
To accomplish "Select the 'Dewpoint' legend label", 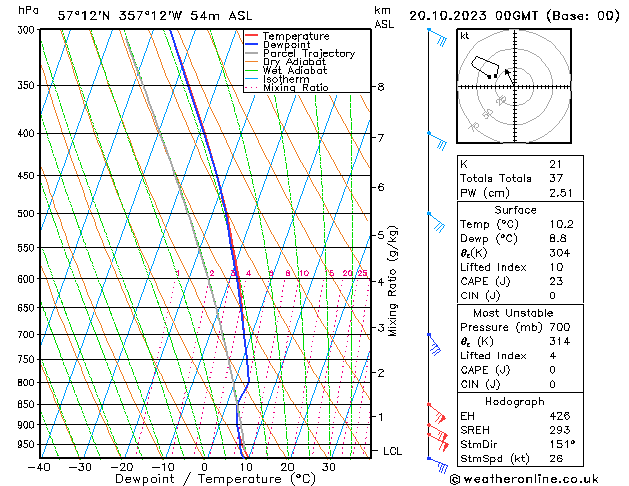I will (286, 45).
